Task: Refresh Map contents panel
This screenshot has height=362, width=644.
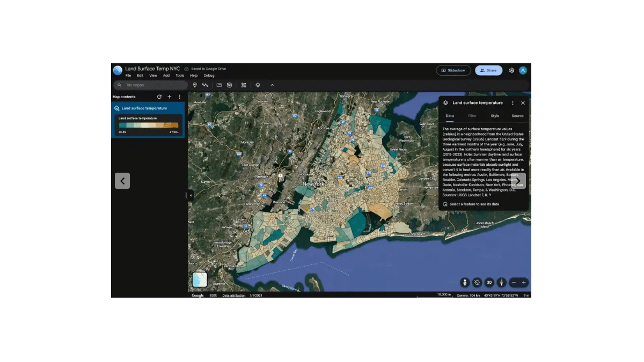Action: [x=159, y=97]
